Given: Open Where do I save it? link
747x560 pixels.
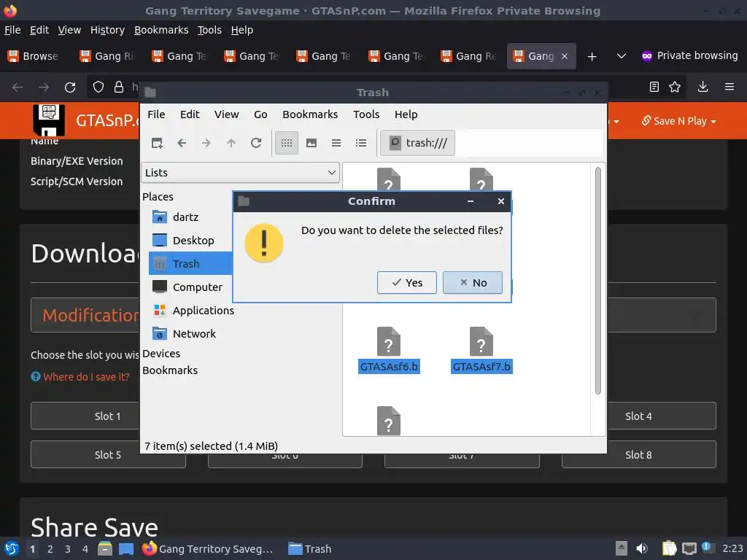Looking at the screenshot, I should point(86,377).
